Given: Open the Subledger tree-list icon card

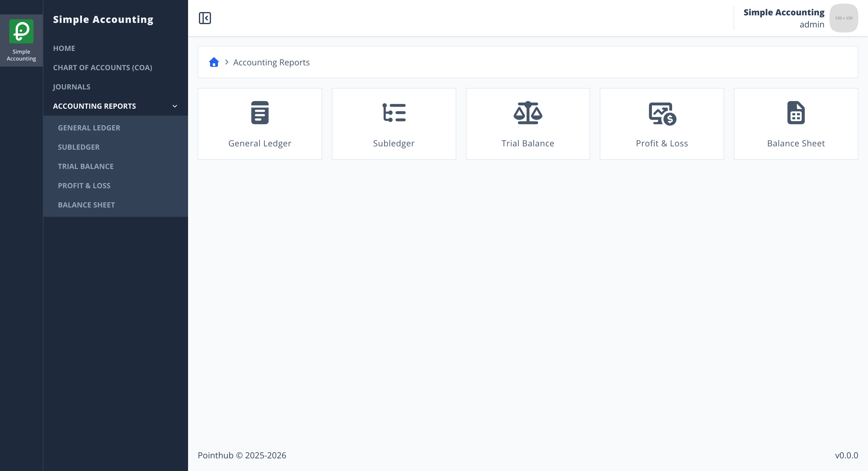Looking at the screenshot, I should 394,112.
